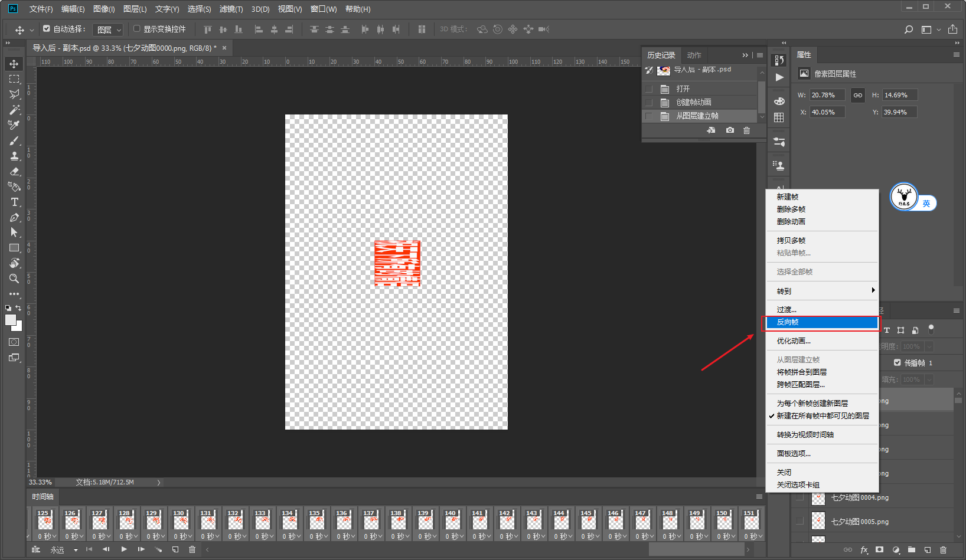Enable Show Transform Controls (显示变换控件) checkbox
The image size is (966, 560).
(137, 28)
